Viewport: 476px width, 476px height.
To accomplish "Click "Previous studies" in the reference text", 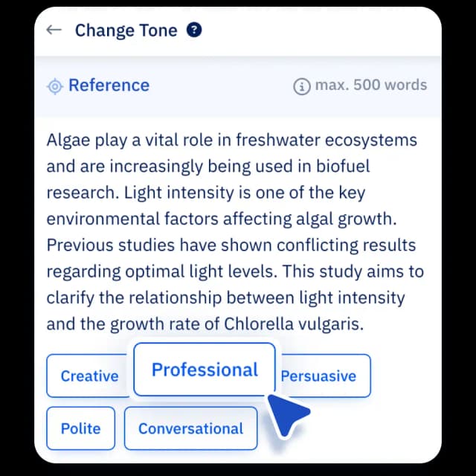I will (101, 245).
